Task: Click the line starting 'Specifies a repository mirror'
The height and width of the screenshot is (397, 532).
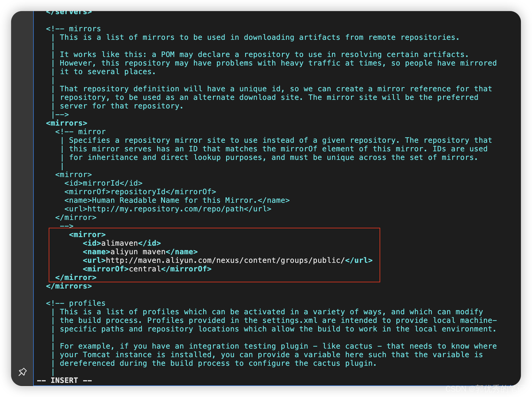Action: [281, 140]
